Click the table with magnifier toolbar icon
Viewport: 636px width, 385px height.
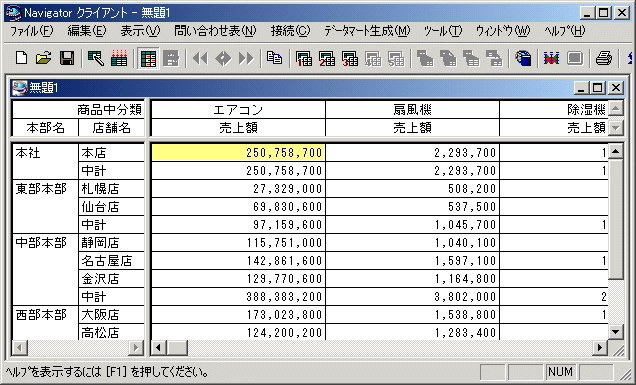click(96, 58)
